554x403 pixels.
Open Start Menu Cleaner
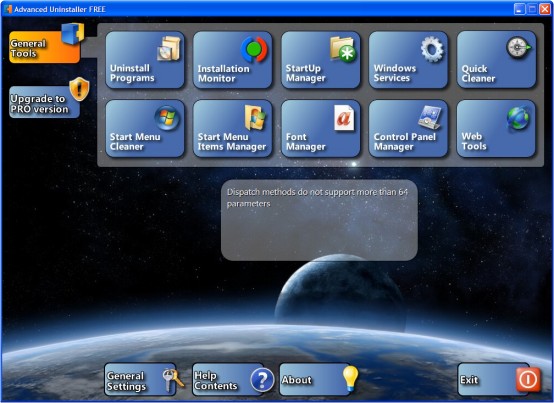click(x=145, y=128)
